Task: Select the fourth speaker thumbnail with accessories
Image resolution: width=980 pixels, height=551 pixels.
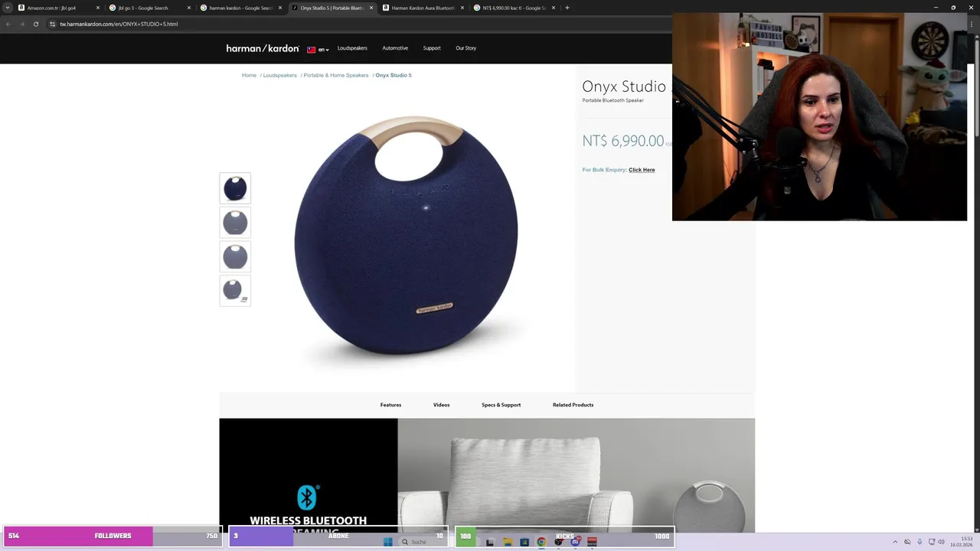Action: click(235, 291)
